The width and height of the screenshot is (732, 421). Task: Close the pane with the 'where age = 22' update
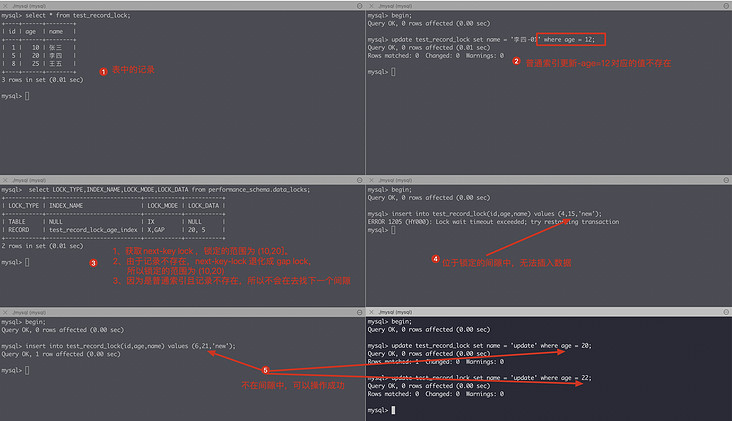372,312
